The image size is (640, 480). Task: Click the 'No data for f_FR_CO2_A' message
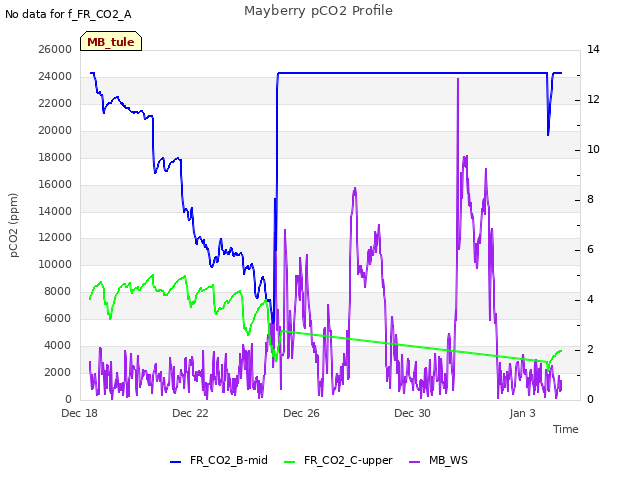click(68, 14)
